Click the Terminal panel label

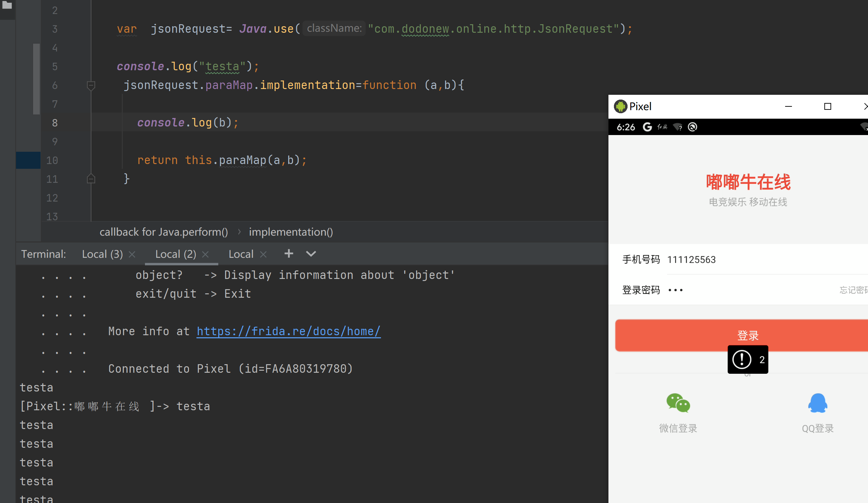[43, 254]
